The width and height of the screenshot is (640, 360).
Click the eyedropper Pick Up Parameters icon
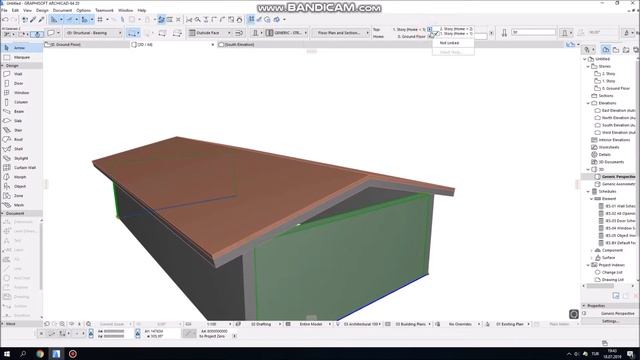click(x=33, y=20)
